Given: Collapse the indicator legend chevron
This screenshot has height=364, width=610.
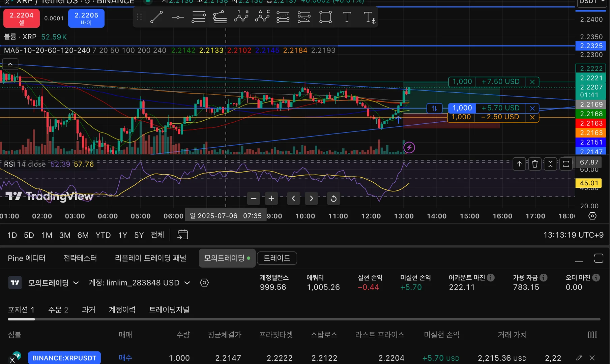Looking at the screenshot, I should tap(10, 64).
